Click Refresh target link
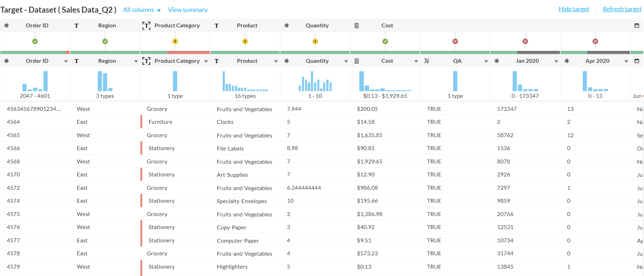Viewport: 644px width, 276px height. [622, 9]
